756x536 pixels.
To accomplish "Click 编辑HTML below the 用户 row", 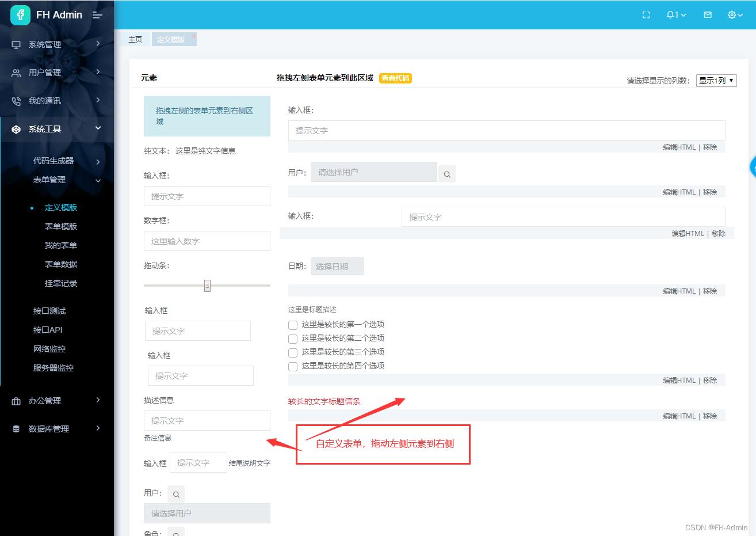I will pyautogui.click(x=679, y=192).
